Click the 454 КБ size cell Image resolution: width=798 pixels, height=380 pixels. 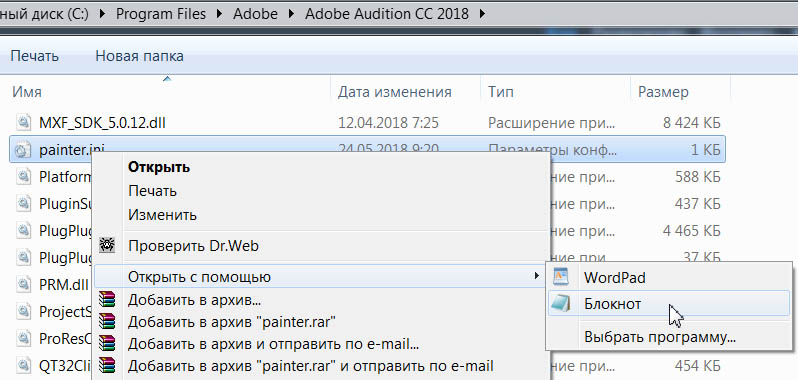click(x=698, y=365)
